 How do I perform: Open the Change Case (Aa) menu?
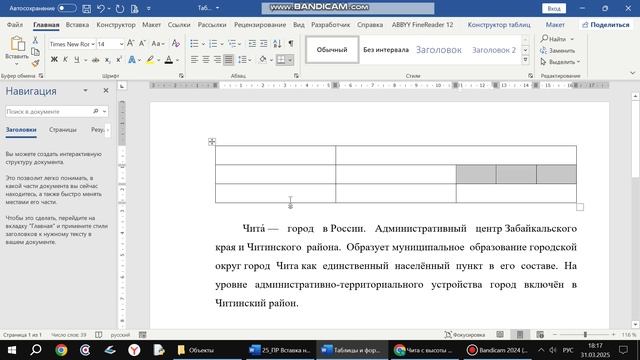click(x=157, y=43)
